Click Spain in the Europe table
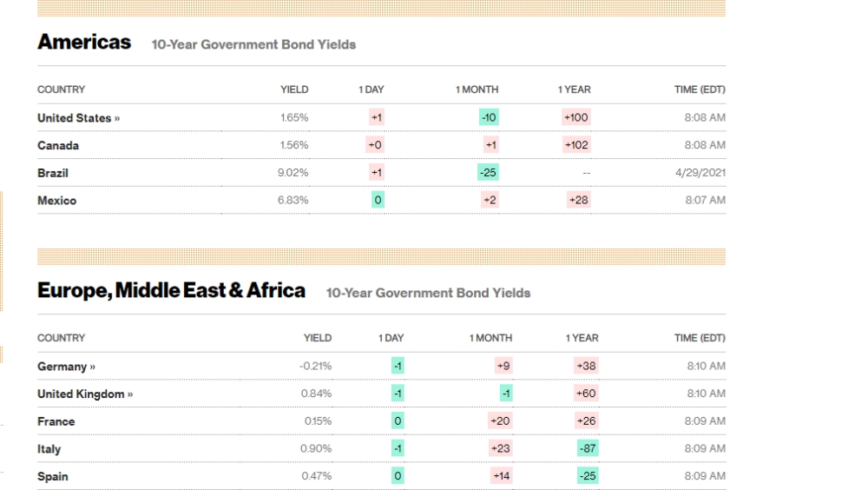868x490 pixels. coord(52,476)
